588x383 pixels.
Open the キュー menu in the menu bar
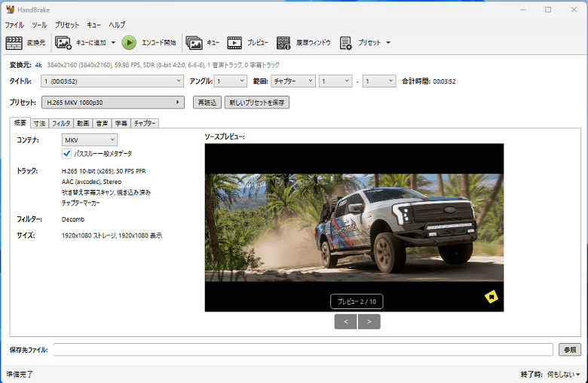[93, 25]
